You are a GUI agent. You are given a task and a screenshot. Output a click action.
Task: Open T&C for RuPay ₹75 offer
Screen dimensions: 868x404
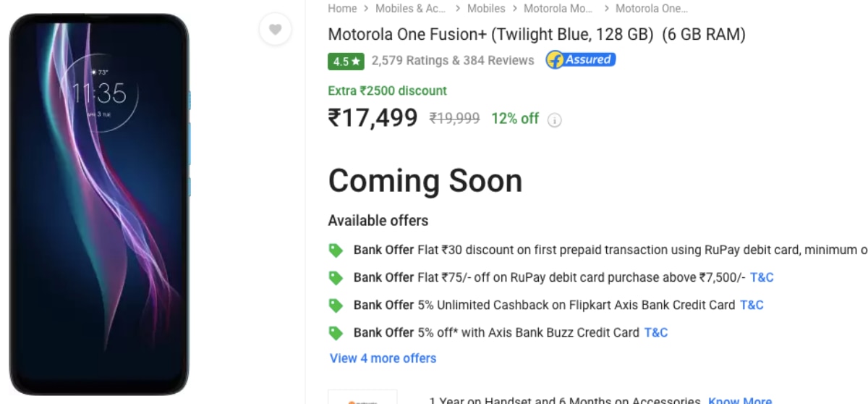coord(762,278)
